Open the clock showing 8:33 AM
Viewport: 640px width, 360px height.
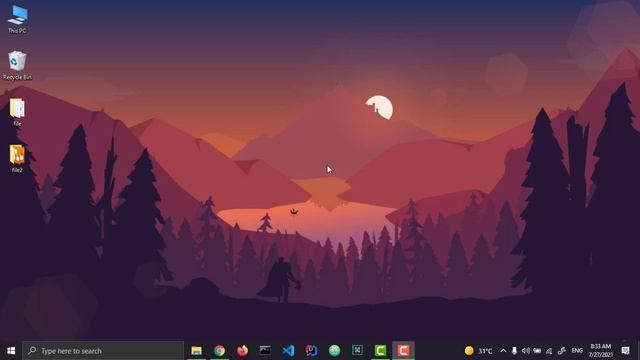tap(601, 351)
